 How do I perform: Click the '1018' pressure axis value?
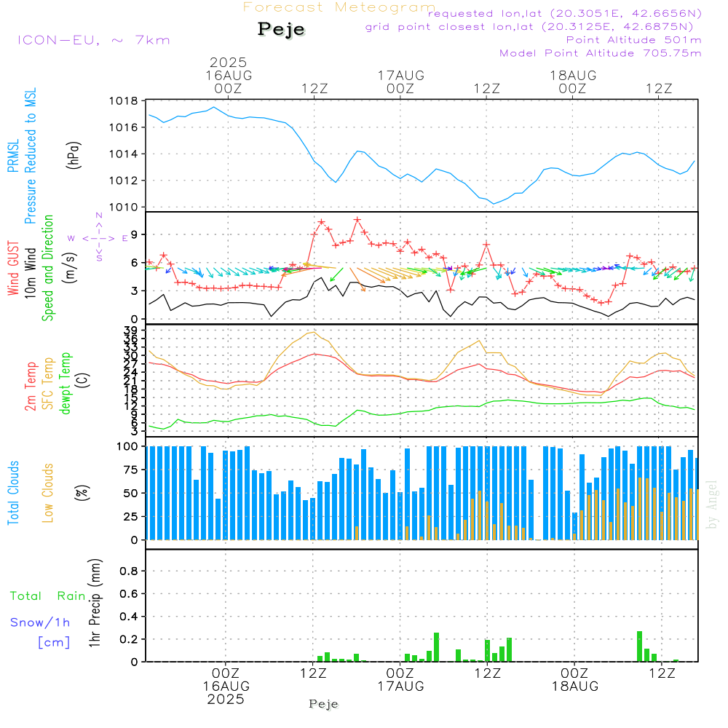124,101
